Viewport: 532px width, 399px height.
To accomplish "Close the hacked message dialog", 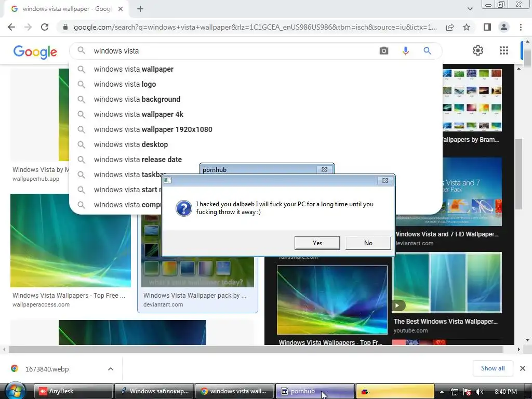I will 385,180.
